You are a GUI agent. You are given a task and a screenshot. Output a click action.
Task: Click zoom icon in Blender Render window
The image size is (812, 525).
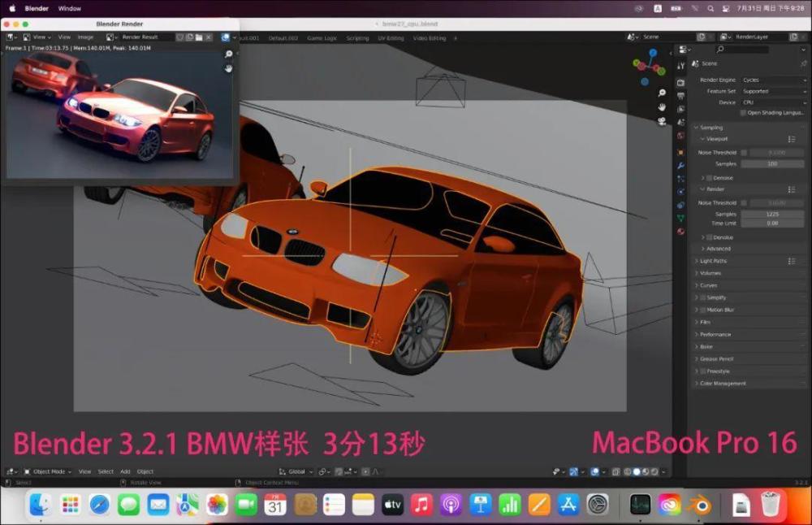click(228, 54)
